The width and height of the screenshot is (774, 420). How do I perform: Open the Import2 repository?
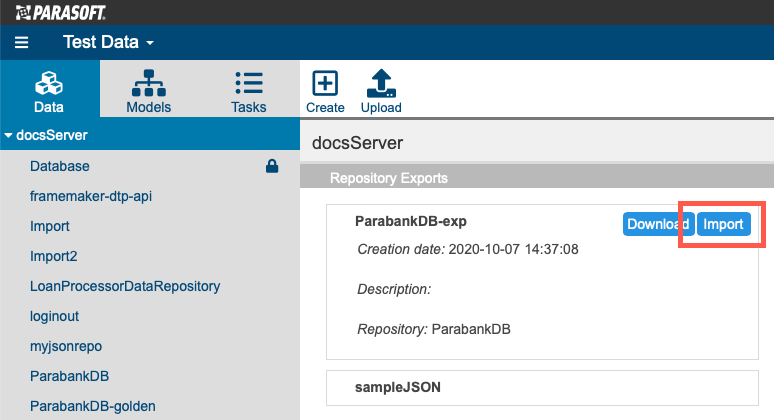pos(53,256)
